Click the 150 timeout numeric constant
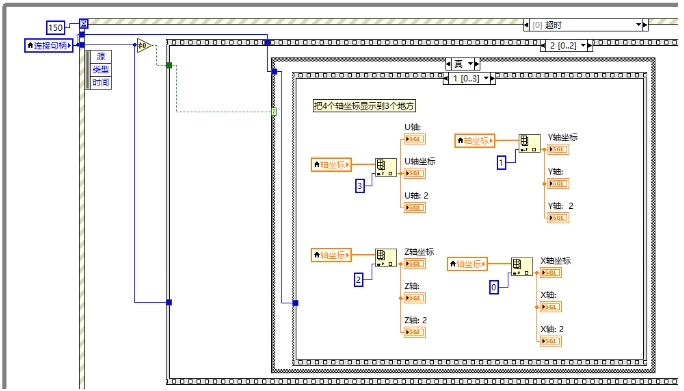The height and width of the screenshot is (391, 684). point(55,27)
